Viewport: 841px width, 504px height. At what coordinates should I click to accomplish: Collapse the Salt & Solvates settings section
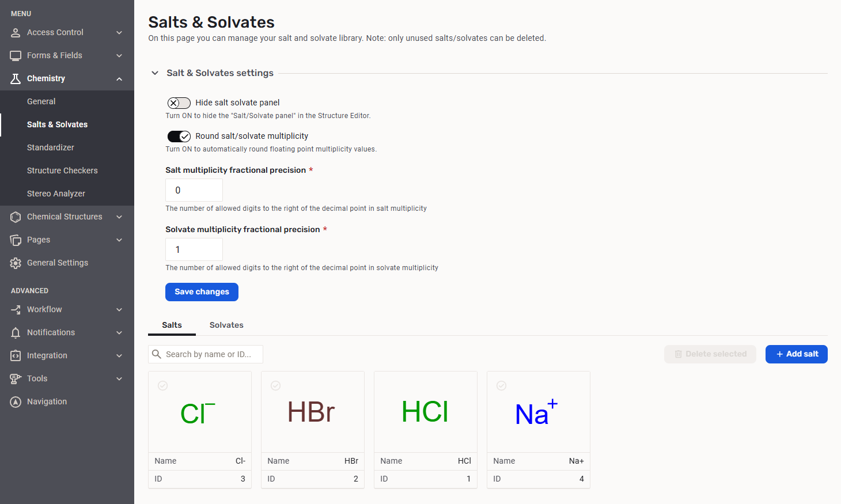point(155,73)
